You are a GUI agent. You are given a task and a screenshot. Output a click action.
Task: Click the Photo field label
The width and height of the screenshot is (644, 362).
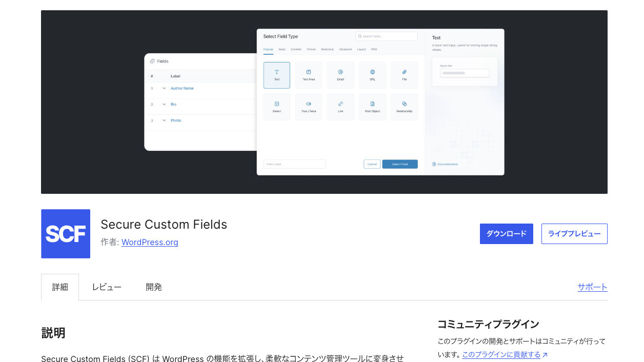coord(176,120)
